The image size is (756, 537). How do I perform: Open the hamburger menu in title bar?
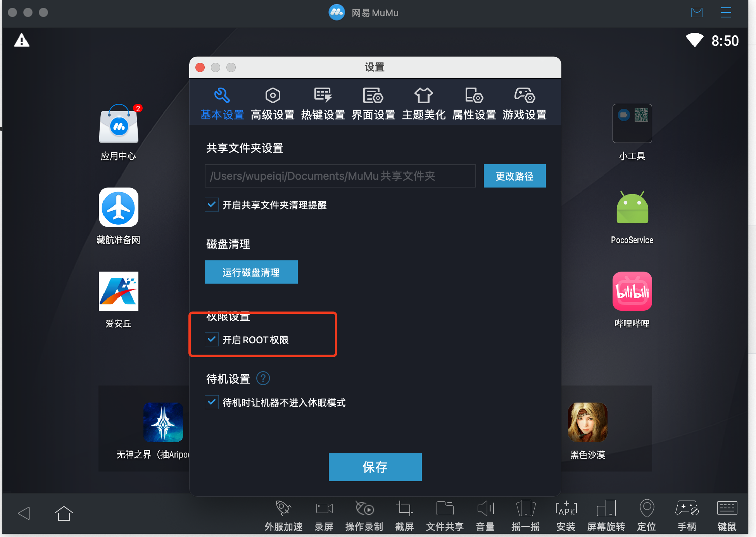(x=726, y=13)
